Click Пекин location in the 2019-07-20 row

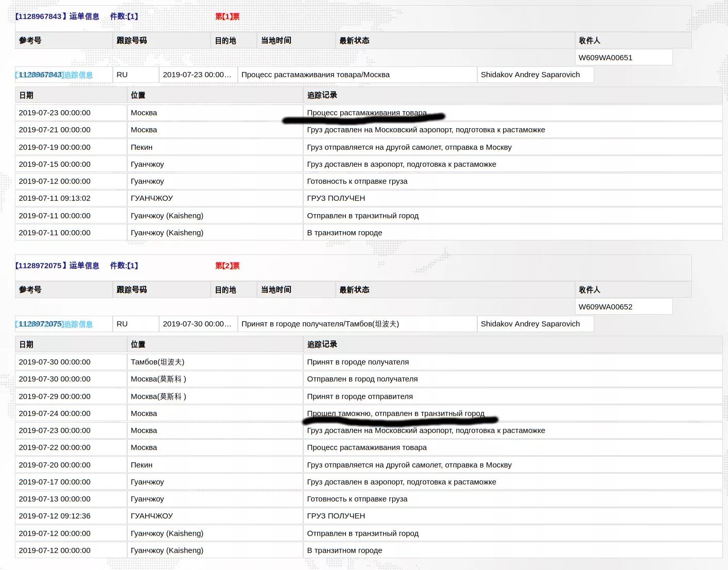[215, 465]
